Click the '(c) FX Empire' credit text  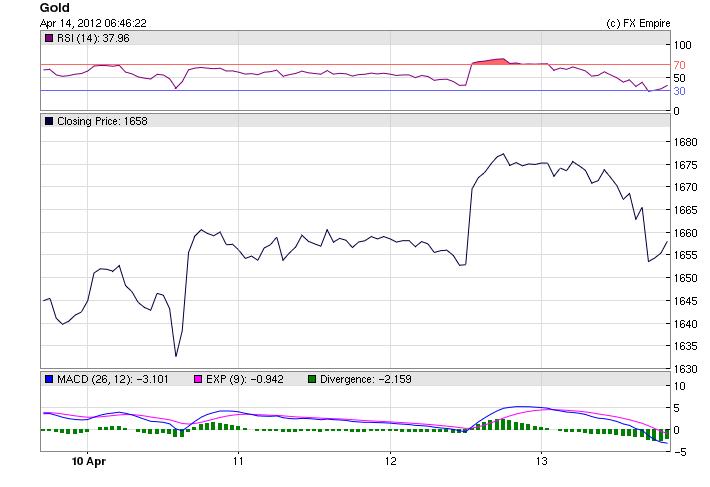coord(638,23)
